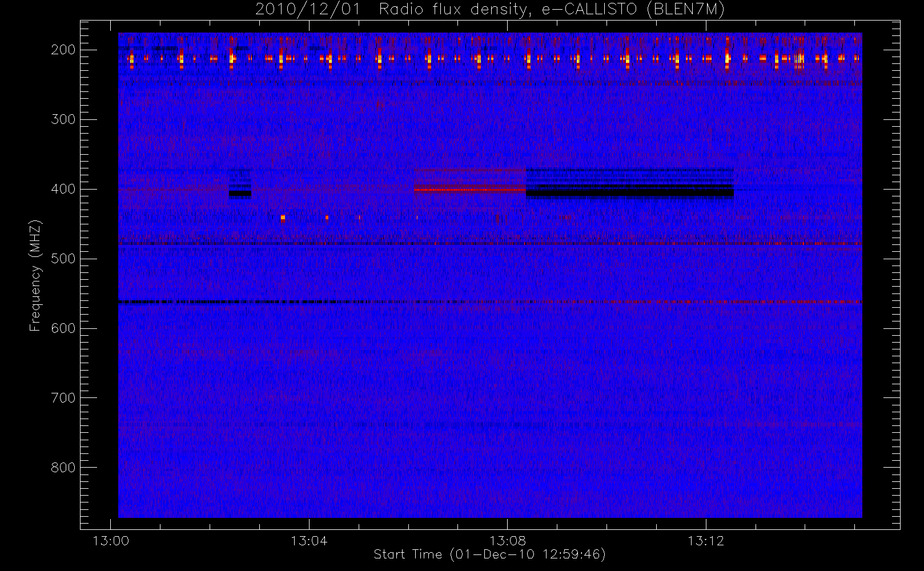Viewport: 924px width, 571px height.
Task: Click the 500 frequency tick label
Action: click(63, 259)
